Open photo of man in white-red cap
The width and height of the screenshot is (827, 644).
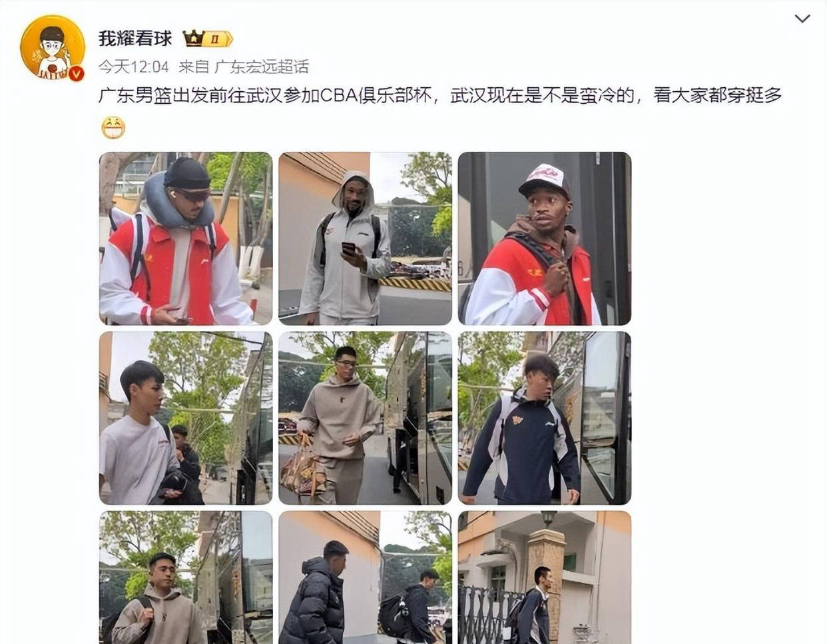click(x=545, y=238)
